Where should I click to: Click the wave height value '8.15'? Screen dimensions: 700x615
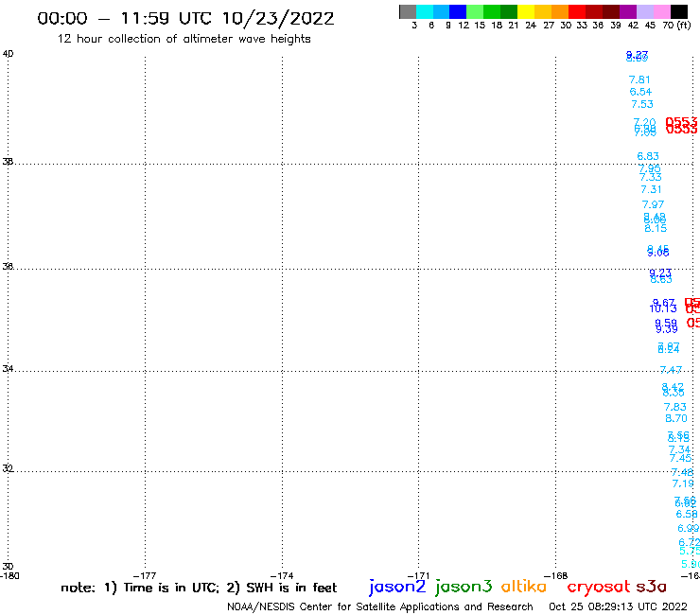[656, 229]
